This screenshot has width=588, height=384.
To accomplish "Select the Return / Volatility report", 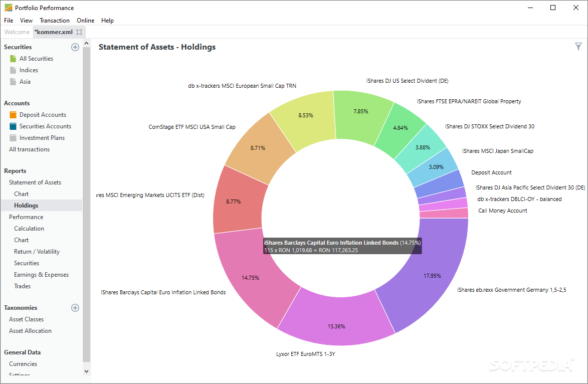I will click(36, 251).
